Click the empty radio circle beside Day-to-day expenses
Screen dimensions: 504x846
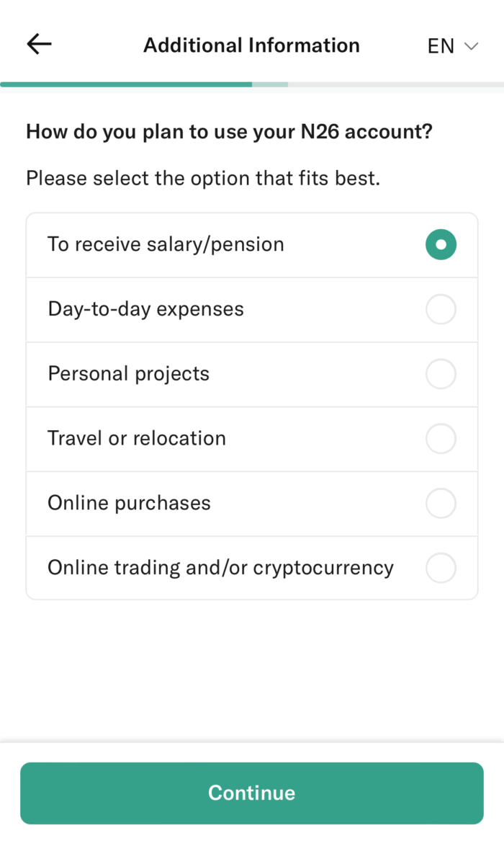441,309
